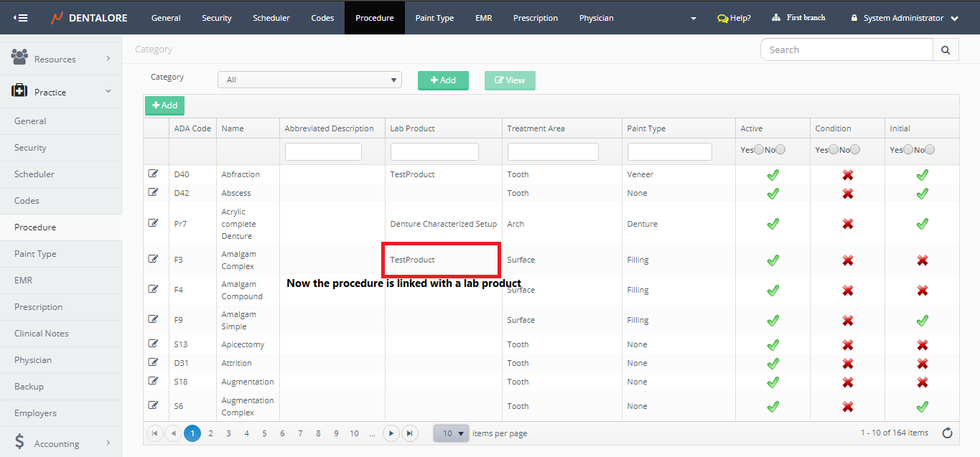
Task: Open the Help link with chat icon
Action: click(734, 18)
